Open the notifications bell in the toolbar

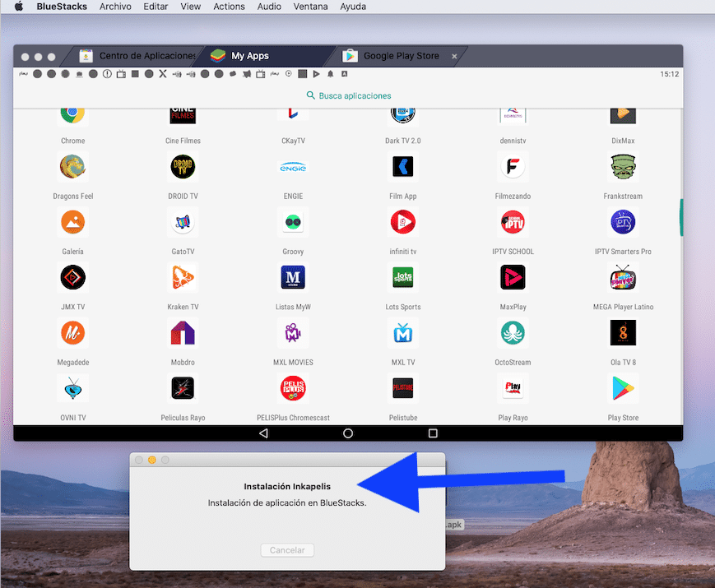pos(329,73)
